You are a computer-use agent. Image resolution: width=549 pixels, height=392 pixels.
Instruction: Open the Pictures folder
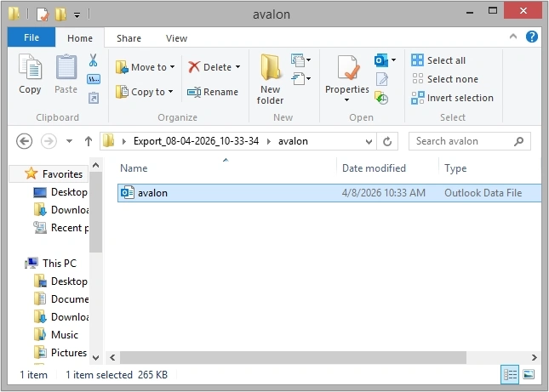coord(60,353)
